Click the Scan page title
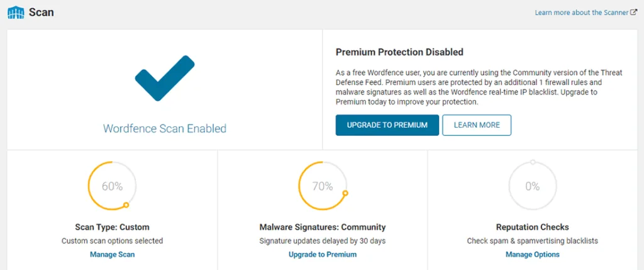This screenshot has height=270, width=644. click(42, 12)
